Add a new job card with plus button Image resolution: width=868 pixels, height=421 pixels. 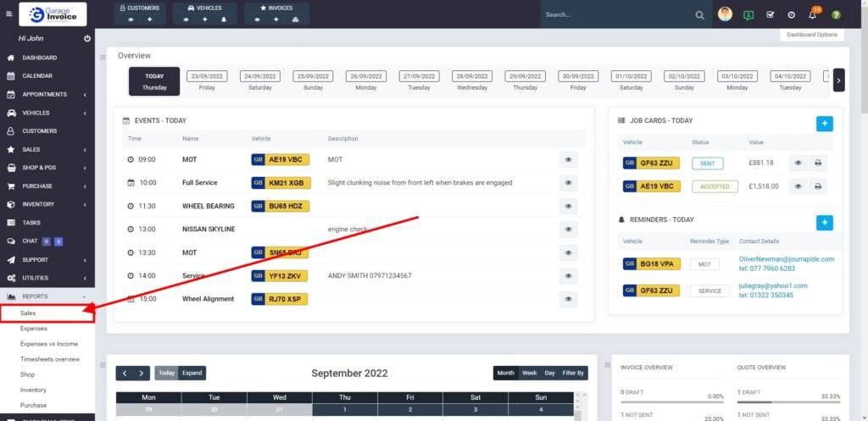click(x=824, y=124)
